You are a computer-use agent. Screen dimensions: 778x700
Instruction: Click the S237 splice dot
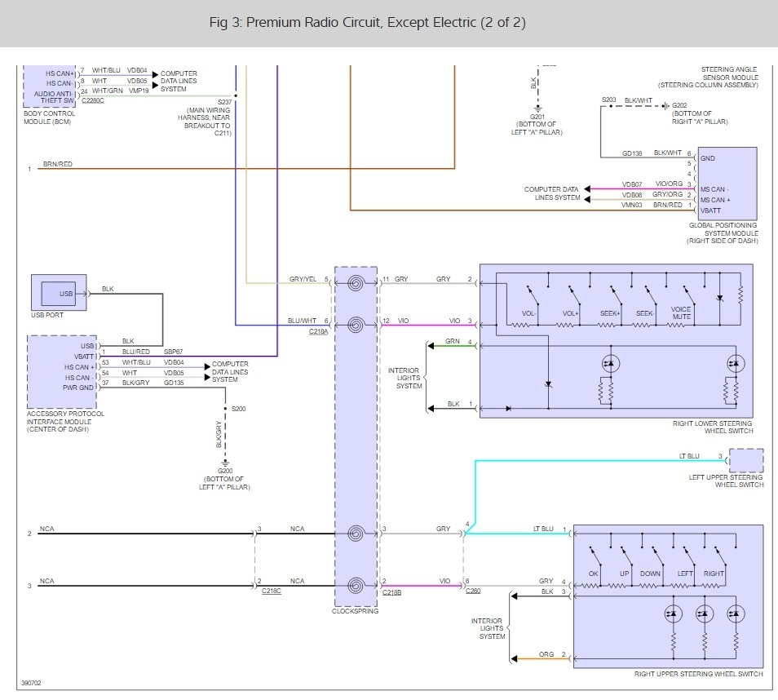pyautogui.click(x=236, y=95)
